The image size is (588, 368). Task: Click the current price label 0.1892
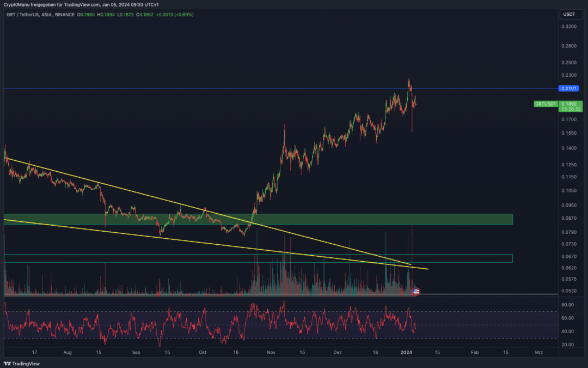pyautogui.click(x=569, y=104)
